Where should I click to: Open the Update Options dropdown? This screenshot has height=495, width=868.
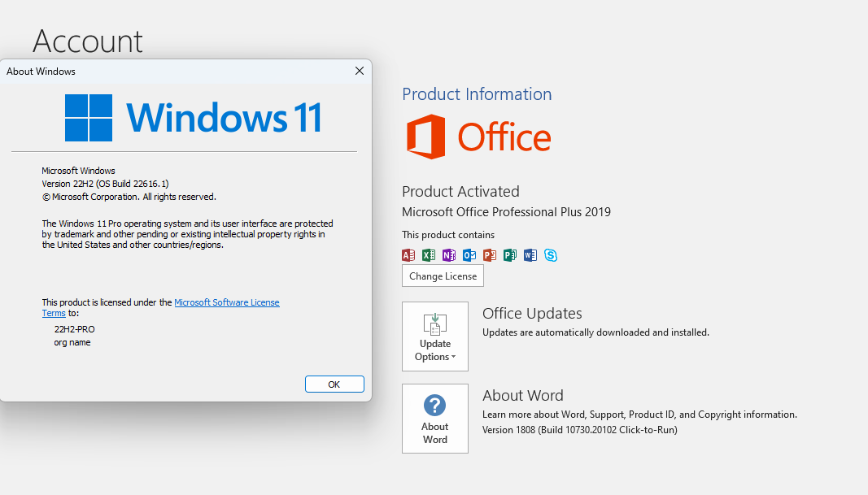(435, 337)
